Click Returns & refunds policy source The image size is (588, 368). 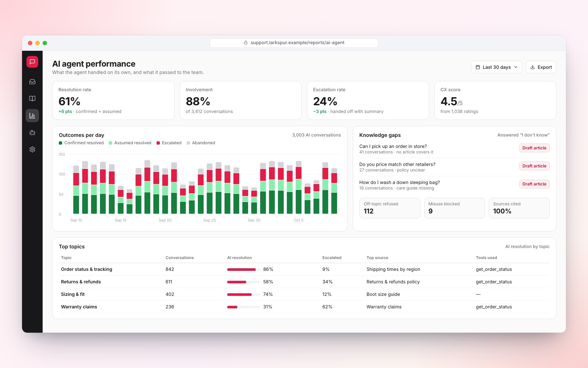393,282
